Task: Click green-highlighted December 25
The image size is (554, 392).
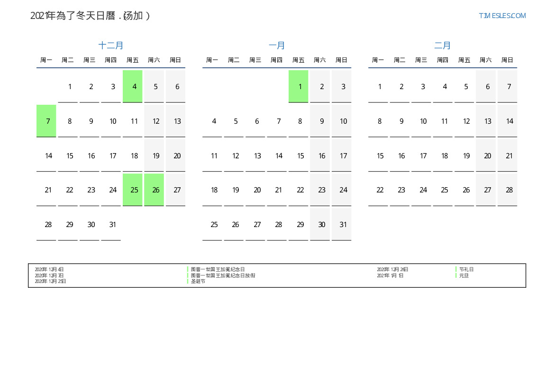Action: [133, 190]
